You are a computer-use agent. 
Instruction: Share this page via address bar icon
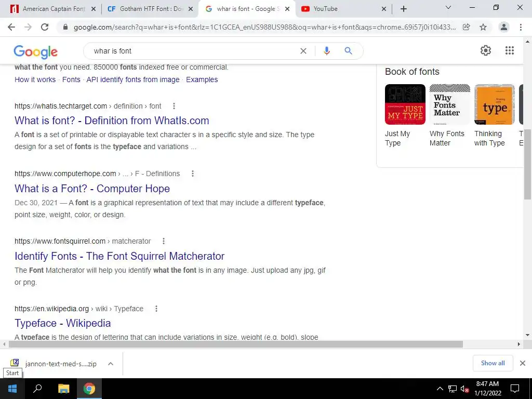click(x=467, y=27)
